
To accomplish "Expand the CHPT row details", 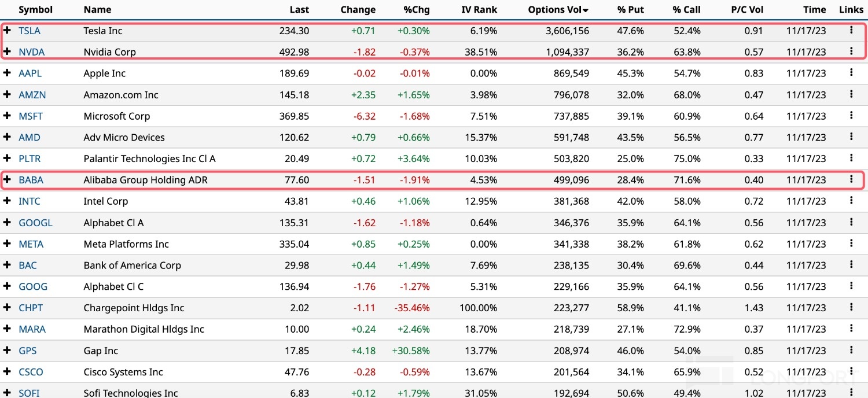I will (x=7, y=308).
